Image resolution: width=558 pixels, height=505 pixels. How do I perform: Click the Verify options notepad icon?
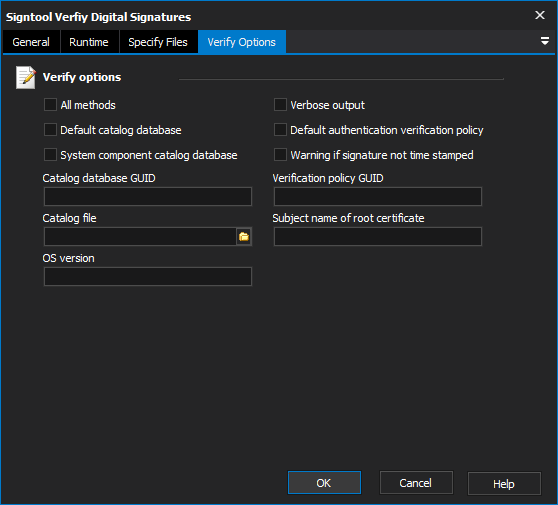click(26, 77)
